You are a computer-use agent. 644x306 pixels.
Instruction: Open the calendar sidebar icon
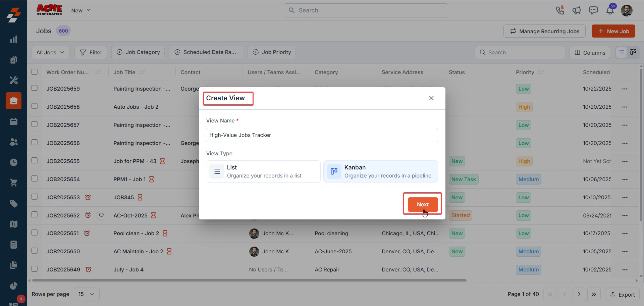[13, 121]
